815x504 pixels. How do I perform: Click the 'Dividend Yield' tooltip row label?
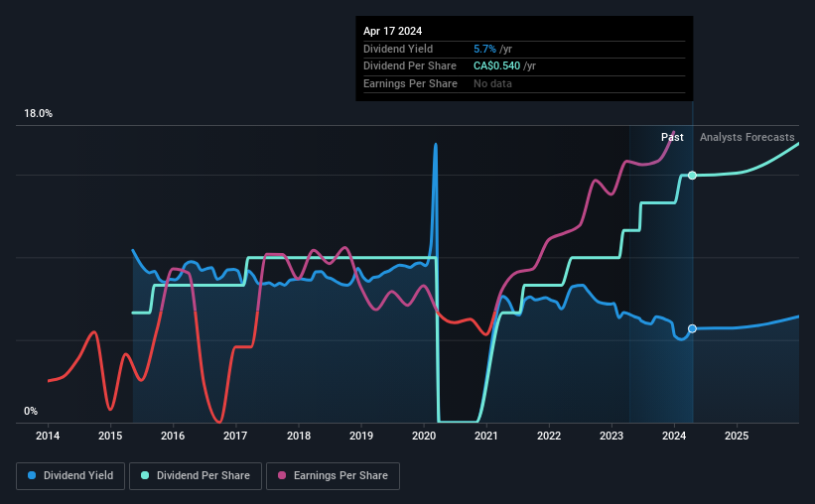tap(398, 49)
